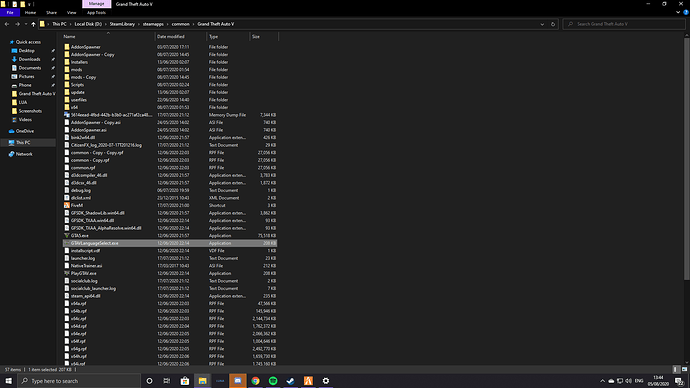The width and height of the screenshot is (690, 388).
Task: Open Spotify from the taskbar
Action: pos(273,381)
